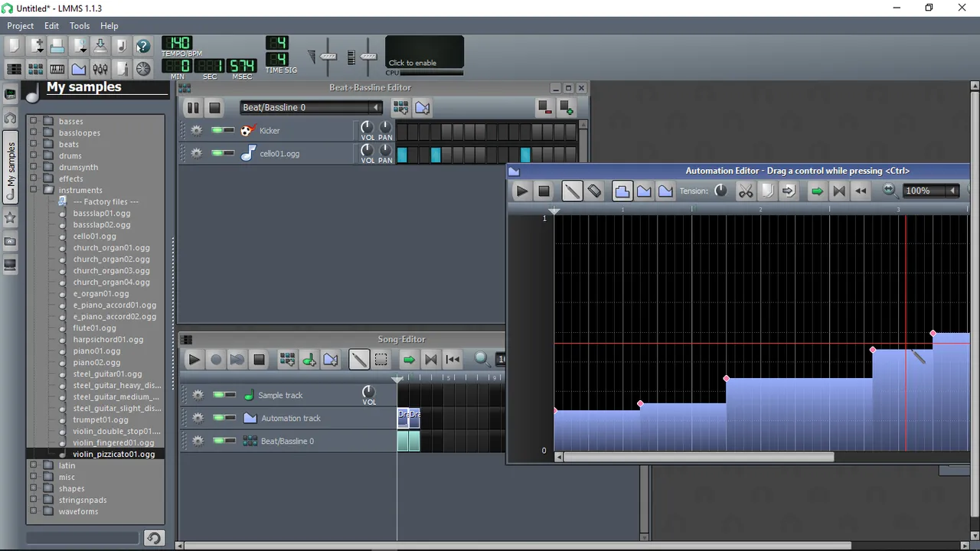This screenshot has height=551, width=980.
Task: Collapse the instruments folder
Action: pyautogui.click(x=33, y=190)
